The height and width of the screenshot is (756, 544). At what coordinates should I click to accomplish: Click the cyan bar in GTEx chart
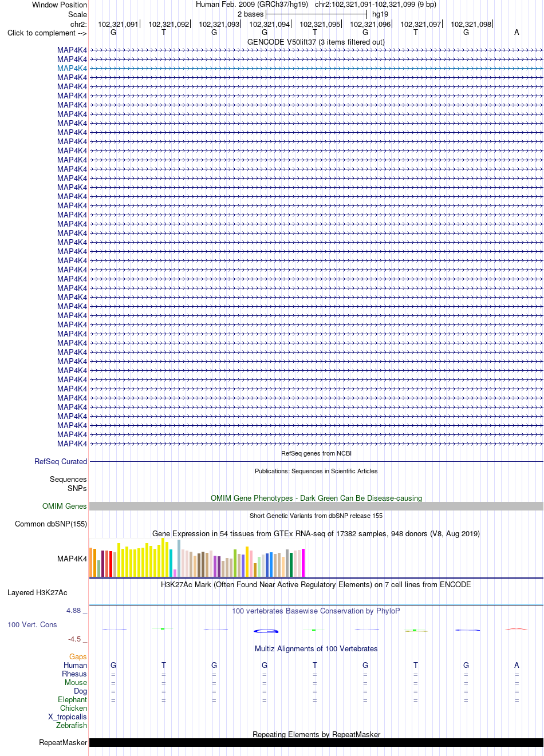171,563
